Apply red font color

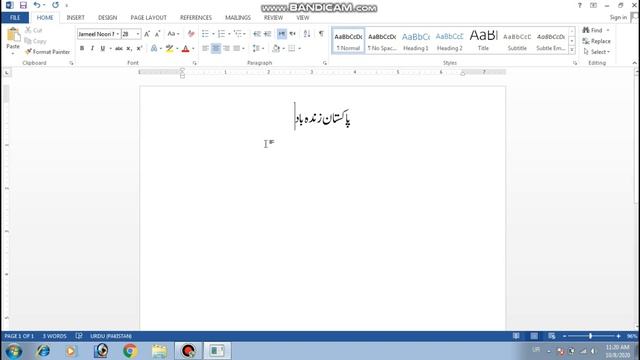click(x=185, y=49)
